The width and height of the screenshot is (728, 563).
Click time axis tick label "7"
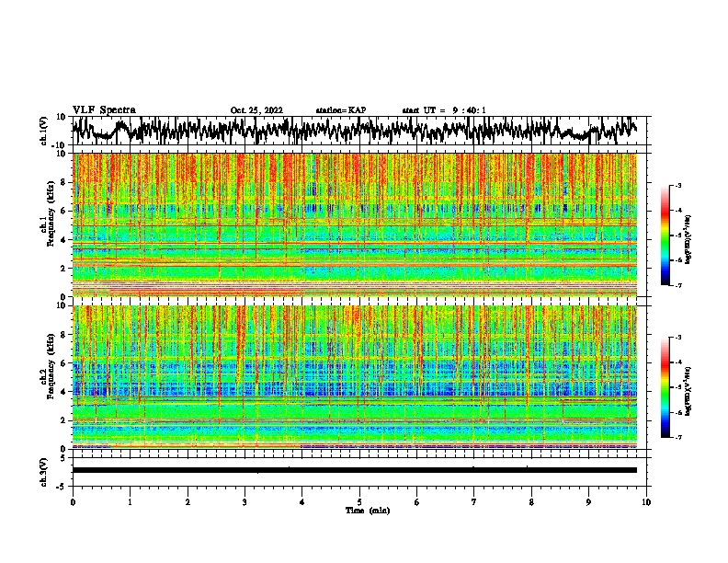(474, 502)
